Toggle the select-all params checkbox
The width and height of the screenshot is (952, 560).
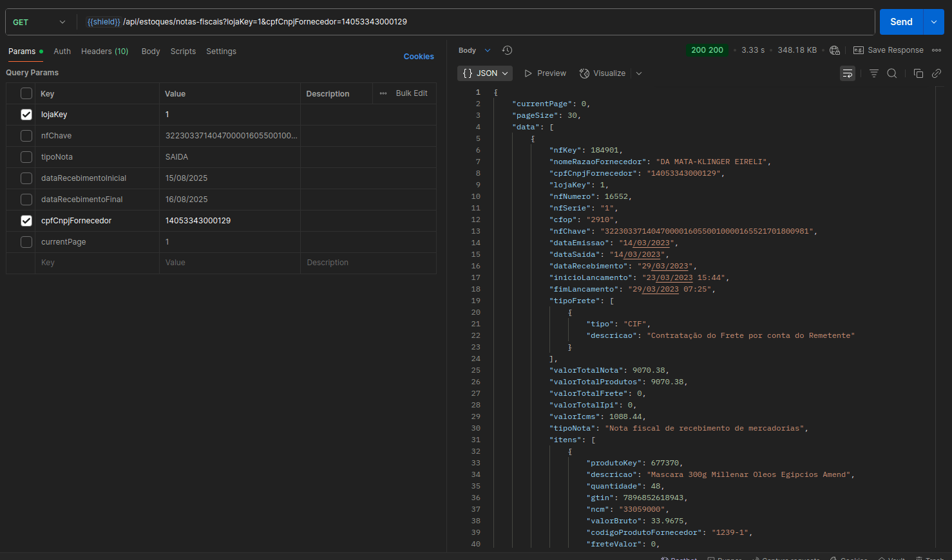pyautogui.click(x=26, y=93)
